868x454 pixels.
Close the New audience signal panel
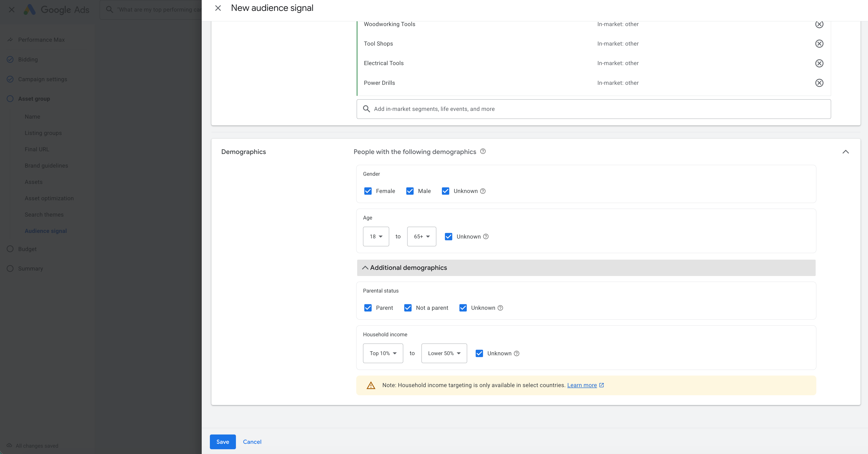click(218, 8)
